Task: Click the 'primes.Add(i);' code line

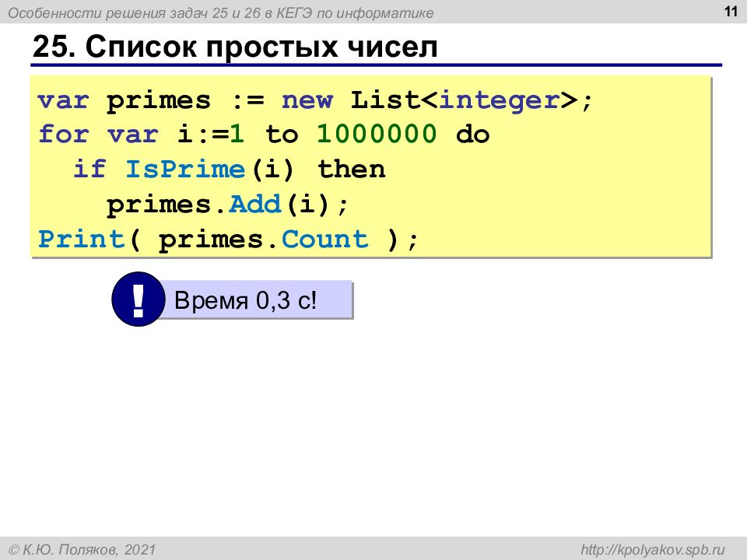Action: [227, 205]
